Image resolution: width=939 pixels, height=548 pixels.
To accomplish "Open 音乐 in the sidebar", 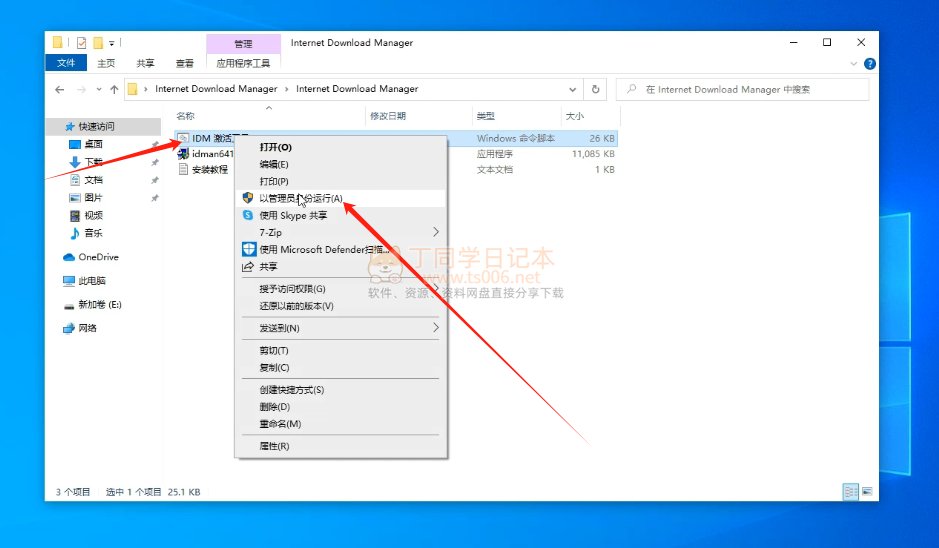I will point(93,233).
